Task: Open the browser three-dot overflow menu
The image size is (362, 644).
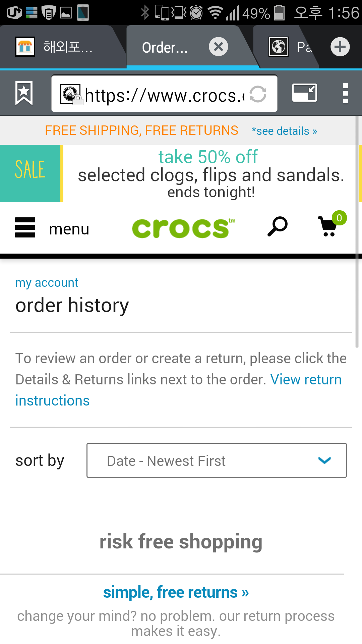Action: pyautogui.click(x=346, y=93)
